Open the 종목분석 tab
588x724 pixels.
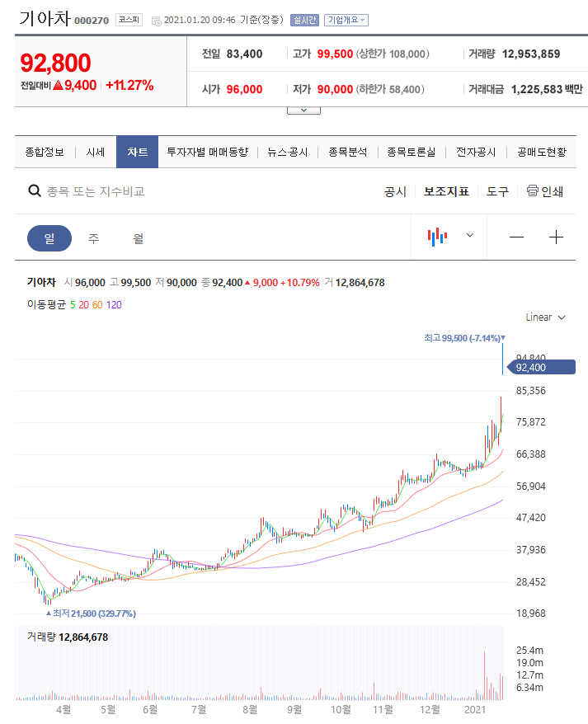coord(347,152)
